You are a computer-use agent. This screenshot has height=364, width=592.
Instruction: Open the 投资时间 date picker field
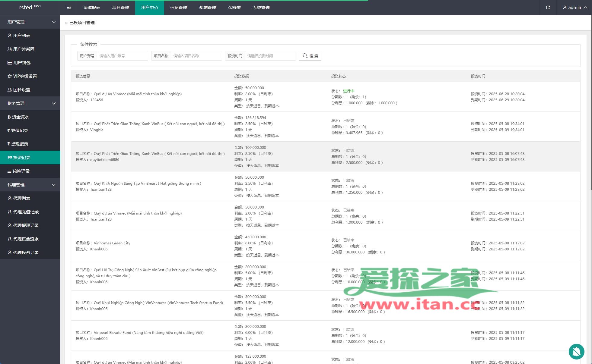270,56
